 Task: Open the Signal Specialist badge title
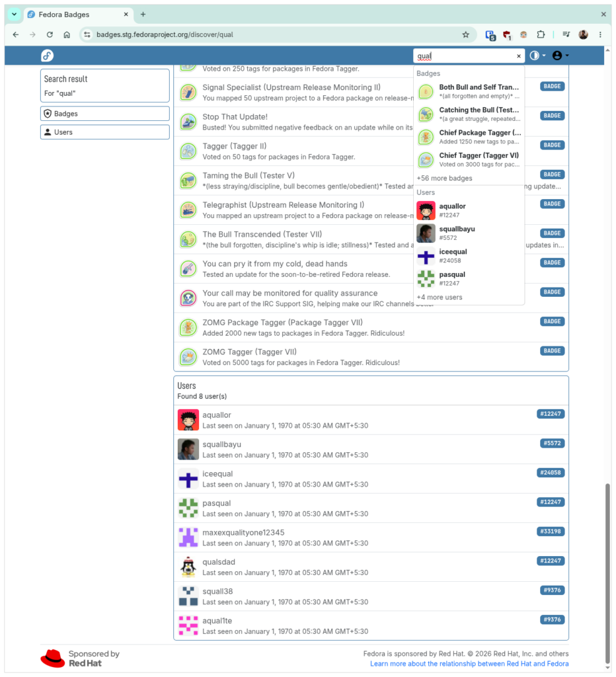tap(291, 87)
